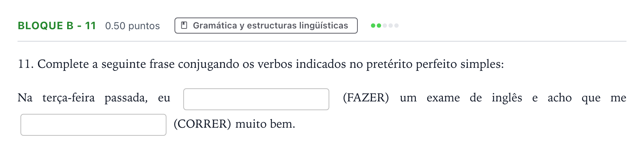Click the question 11 instruction sentence
This screenshot has height=154, width=644.
click(x=261, y=64)
